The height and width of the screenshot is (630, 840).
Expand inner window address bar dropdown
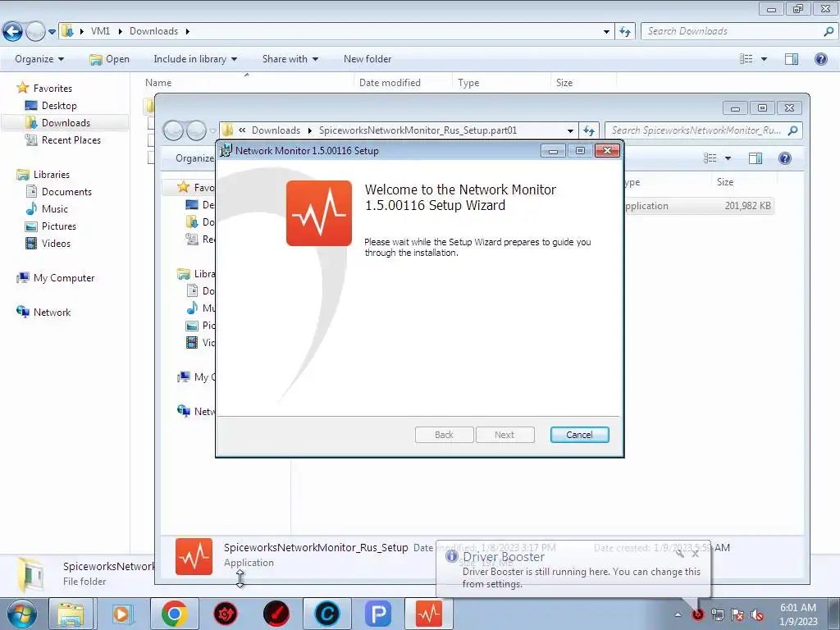(x=570, y=130)
